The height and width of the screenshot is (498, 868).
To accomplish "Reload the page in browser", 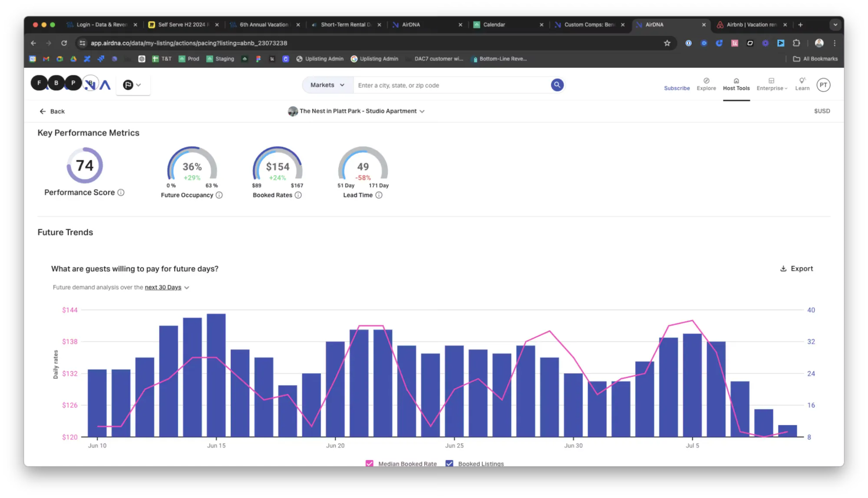I will (64, 43).
